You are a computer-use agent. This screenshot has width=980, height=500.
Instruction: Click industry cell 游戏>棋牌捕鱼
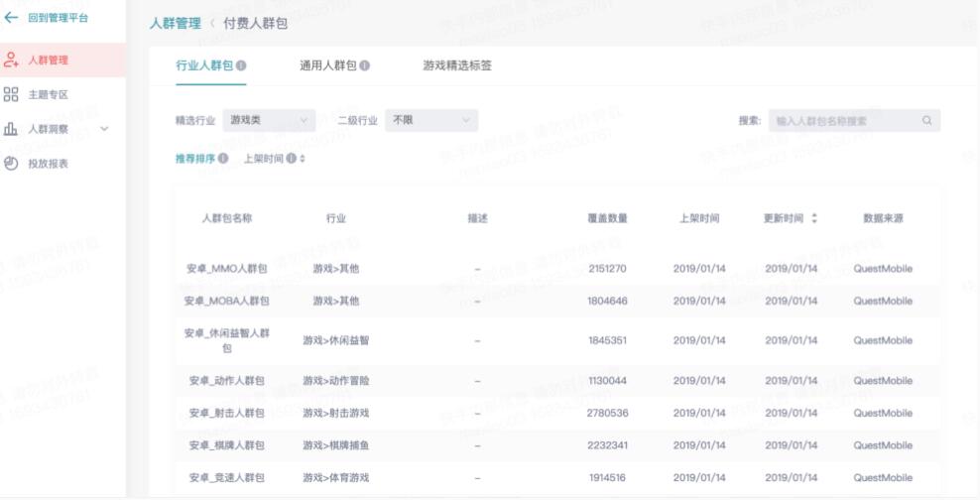[335, 445]
